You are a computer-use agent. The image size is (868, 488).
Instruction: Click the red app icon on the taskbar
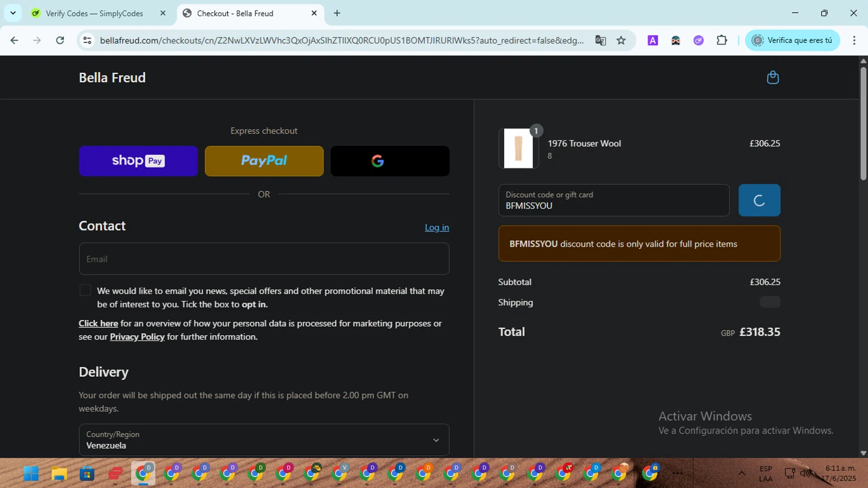115,474
